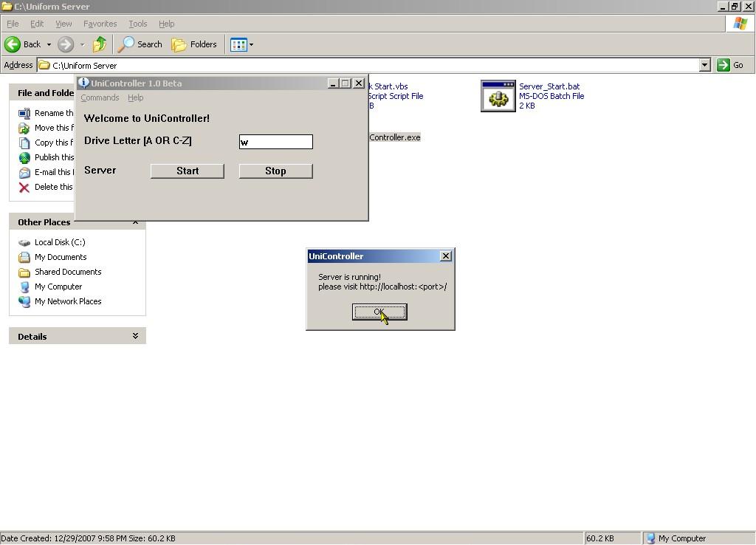Expand the Address bar dropdown list

click(x=705, y=65)
